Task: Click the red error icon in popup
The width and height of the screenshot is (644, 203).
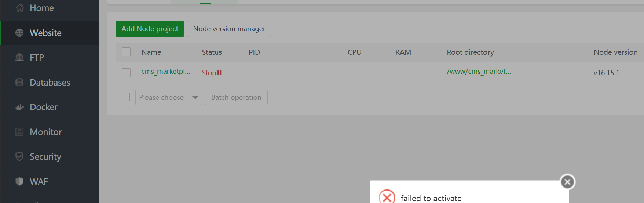Action: tap(387, 197)
